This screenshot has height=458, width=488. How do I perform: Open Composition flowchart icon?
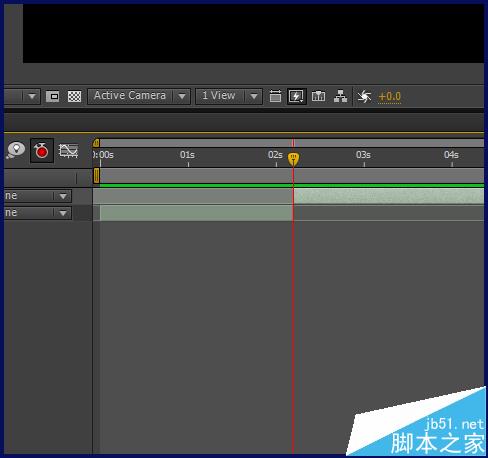340,96
